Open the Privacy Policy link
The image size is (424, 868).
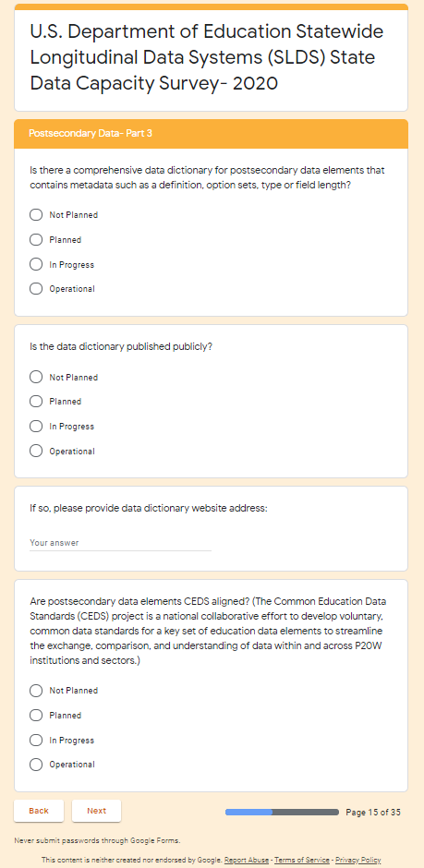click(358, 860)
